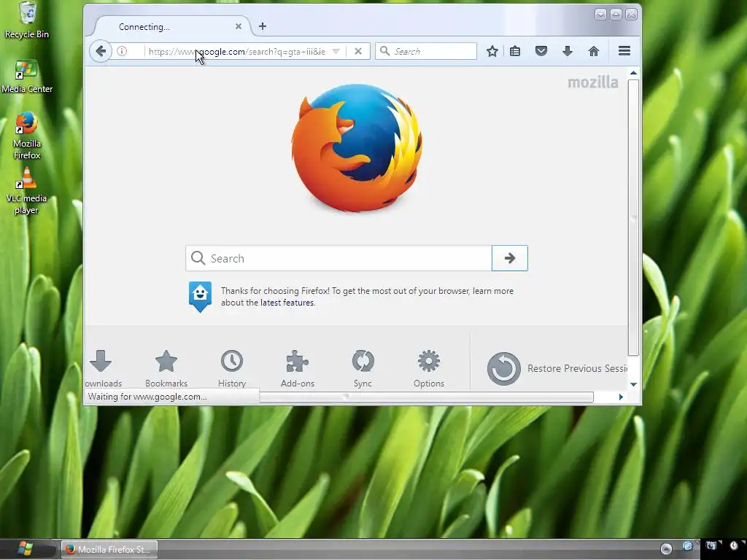Viewport: 747px width, 560px height.
Task: Go back using the back arrow button
Action: [x=101, y=51]
